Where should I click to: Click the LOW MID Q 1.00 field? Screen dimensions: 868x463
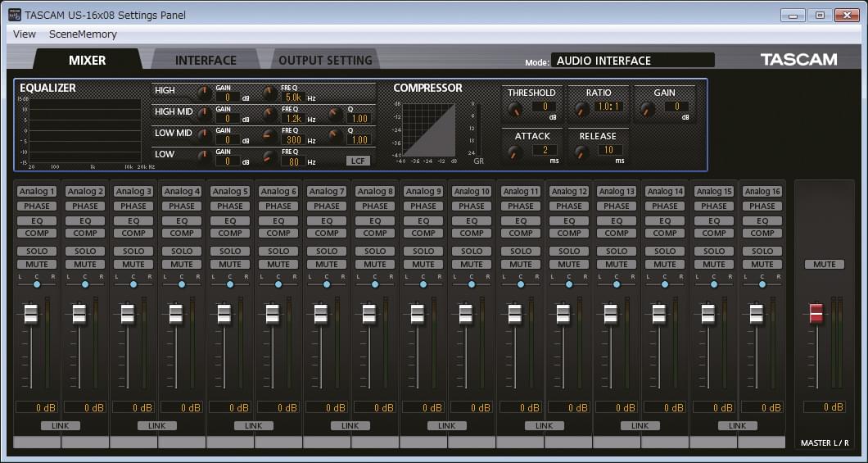pos(359,140)
